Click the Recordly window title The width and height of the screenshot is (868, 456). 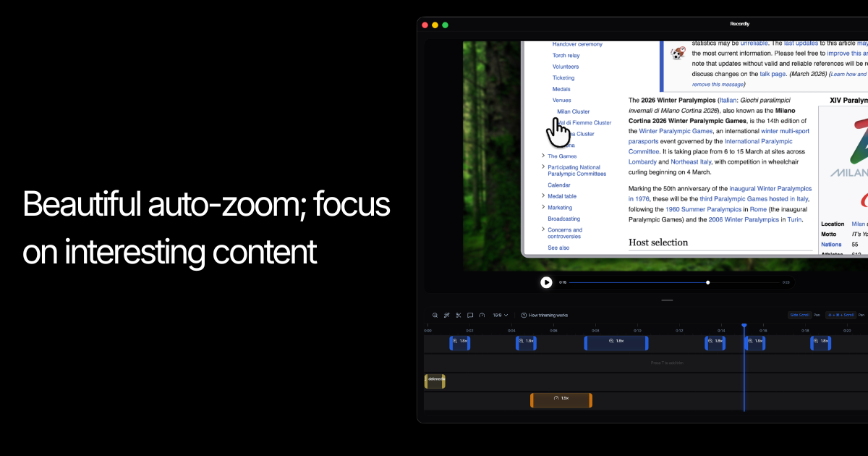739,24
